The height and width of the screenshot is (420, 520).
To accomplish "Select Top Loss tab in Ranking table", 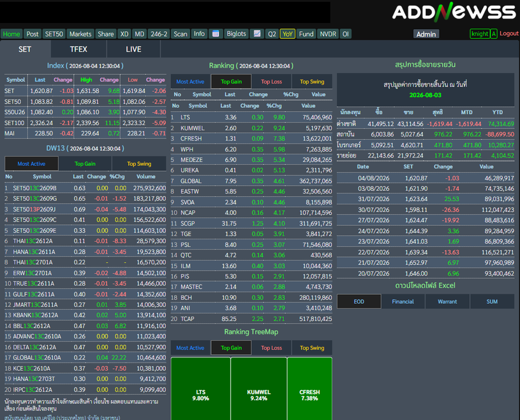I will point(271,82).
